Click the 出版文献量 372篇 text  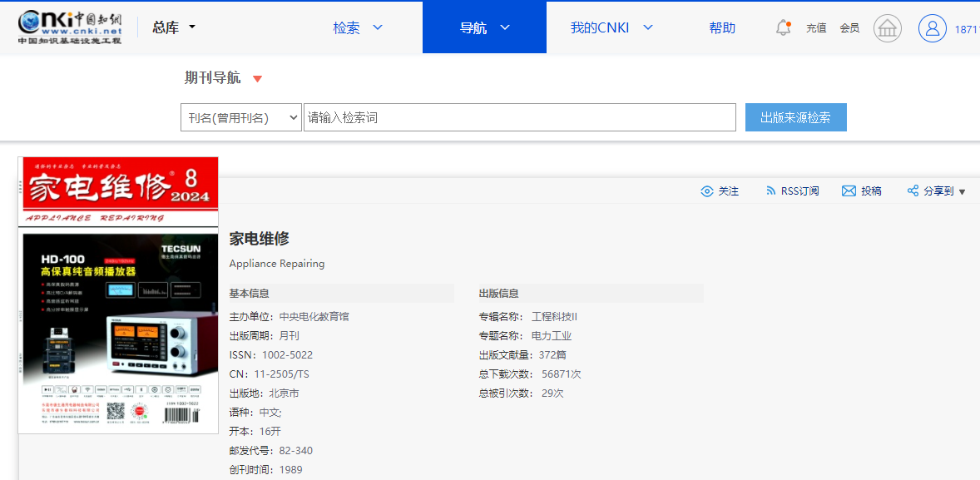522,355
